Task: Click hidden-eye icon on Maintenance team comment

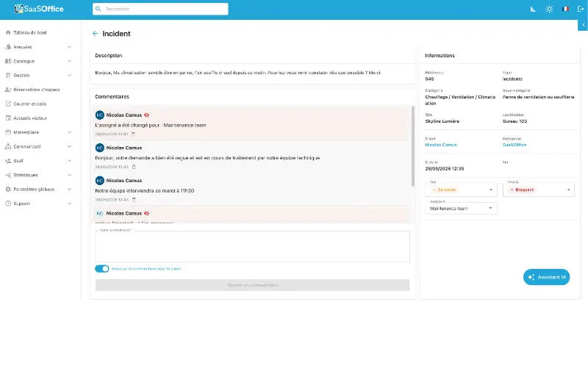Action: 146,115
